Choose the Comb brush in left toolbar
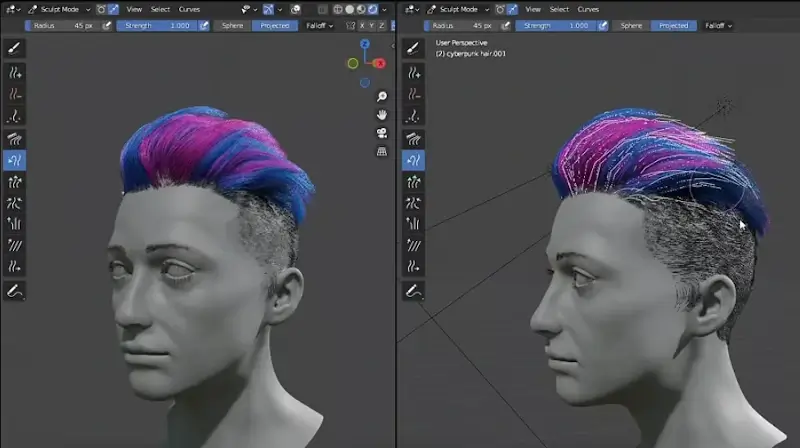The height and width of the screenshot is (448, 800). (15, 139)
